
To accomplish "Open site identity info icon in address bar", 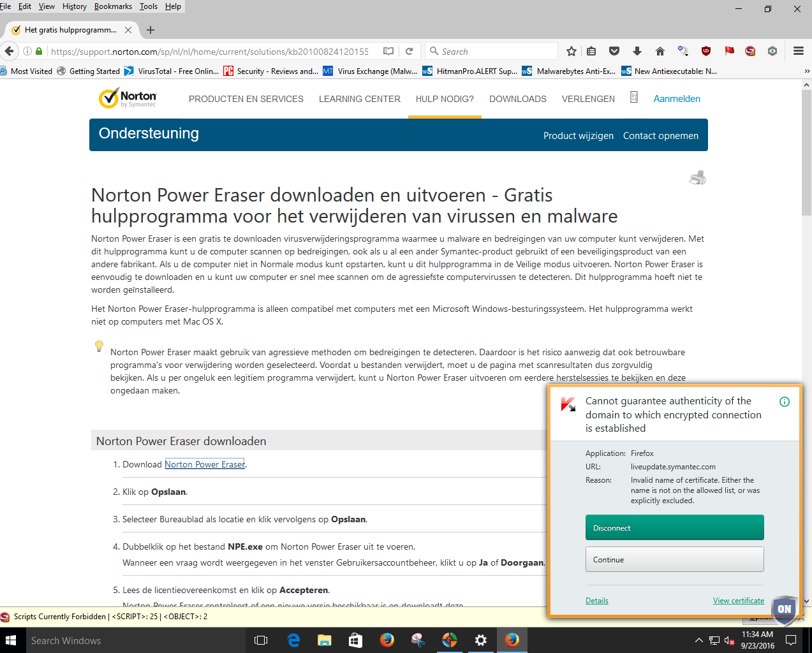I will click(27, 51).
